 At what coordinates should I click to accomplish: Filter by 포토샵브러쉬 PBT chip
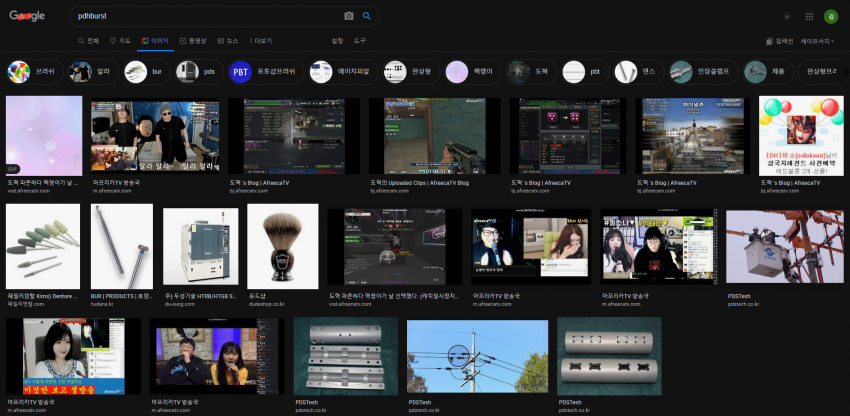coord(266,72)
